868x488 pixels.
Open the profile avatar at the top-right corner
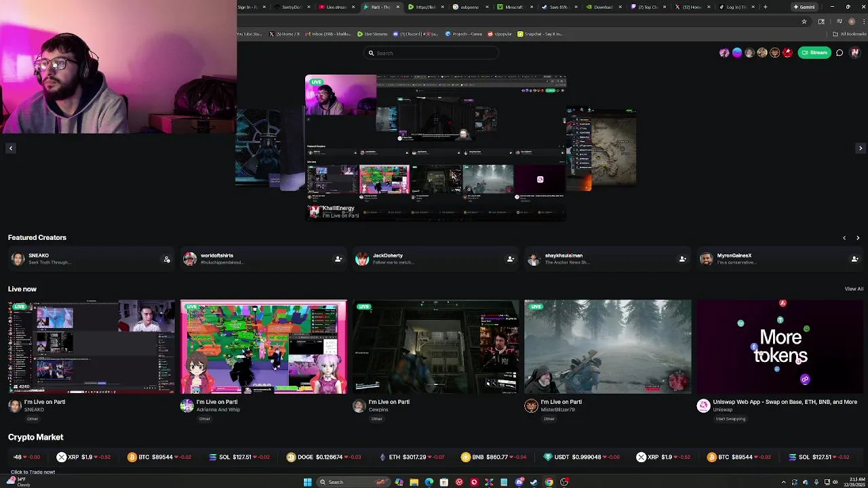[855, 53]
